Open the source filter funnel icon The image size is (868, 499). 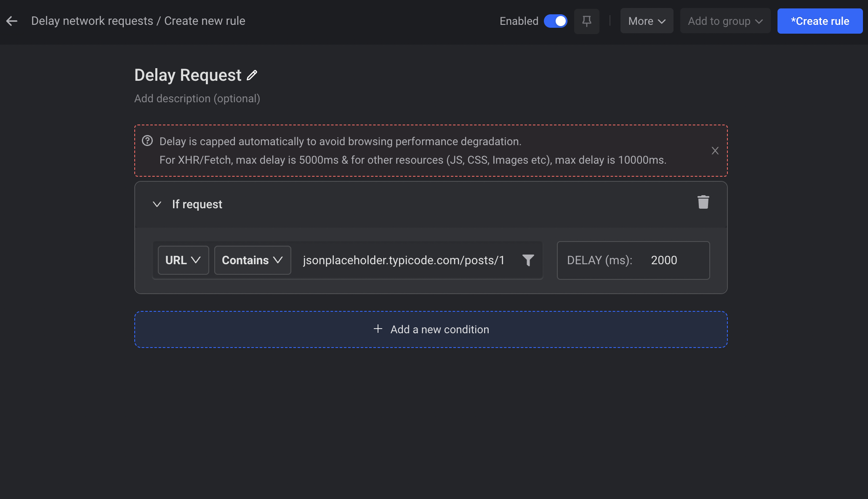[x=528, y=260]
